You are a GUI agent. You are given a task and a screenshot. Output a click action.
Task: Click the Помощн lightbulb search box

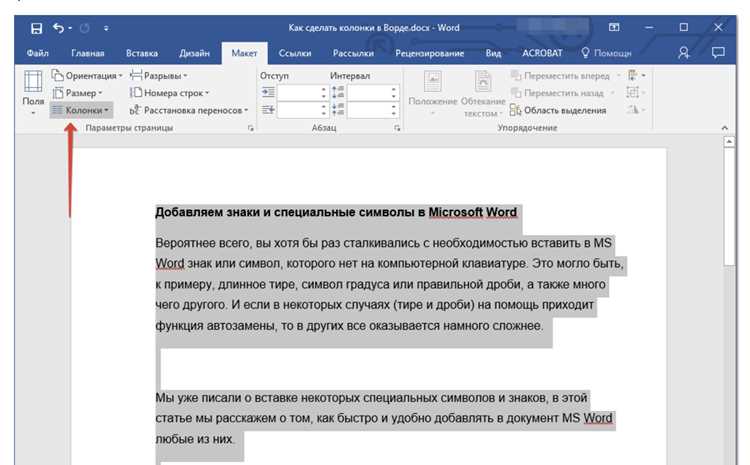click(x=606, y=53)
